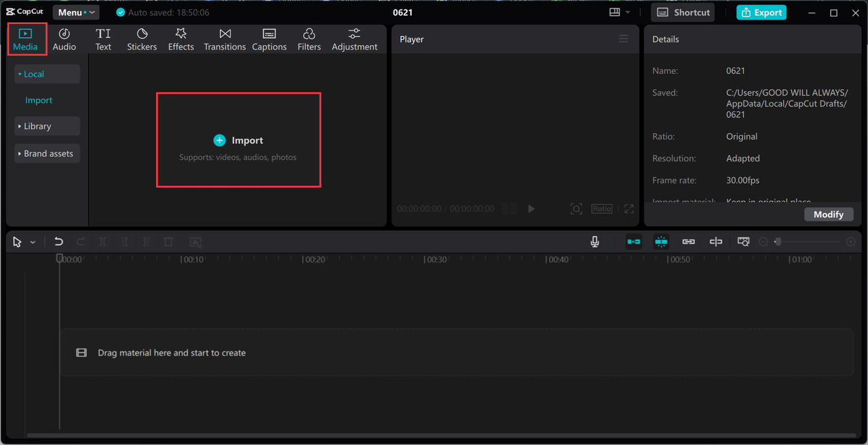Open the Stickers tab

142,39
